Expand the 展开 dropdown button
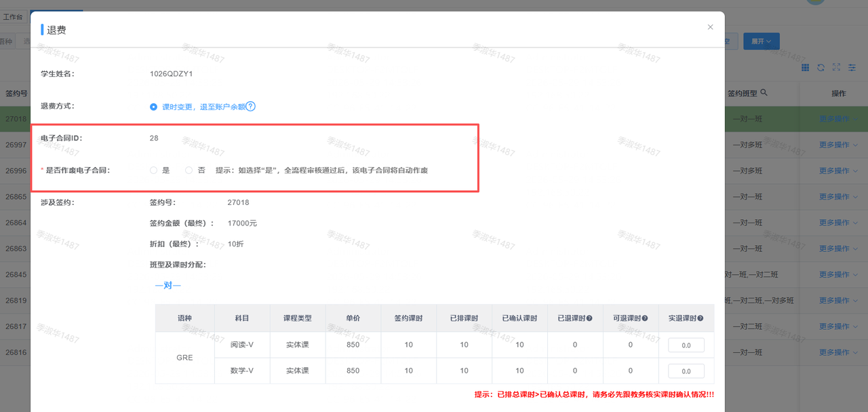This screenshot has width=868, height=412. 762,41
